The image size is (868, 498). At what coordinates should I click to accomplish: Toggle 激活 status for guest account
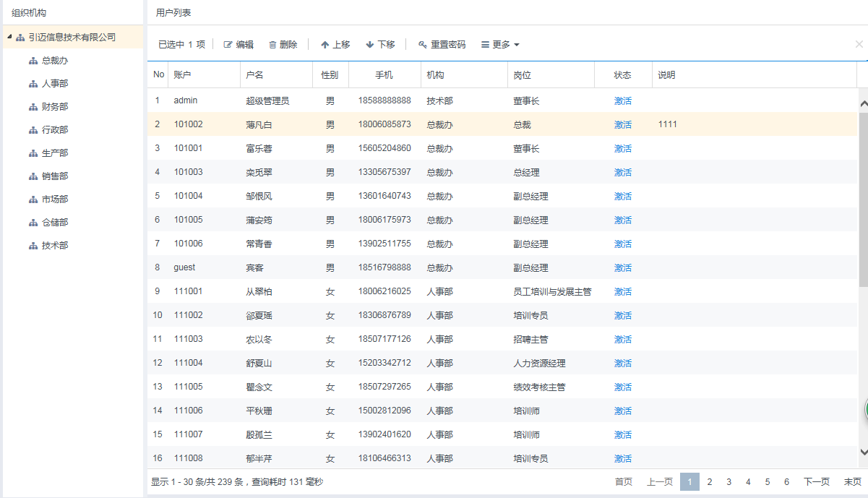(x=622, y=268)
